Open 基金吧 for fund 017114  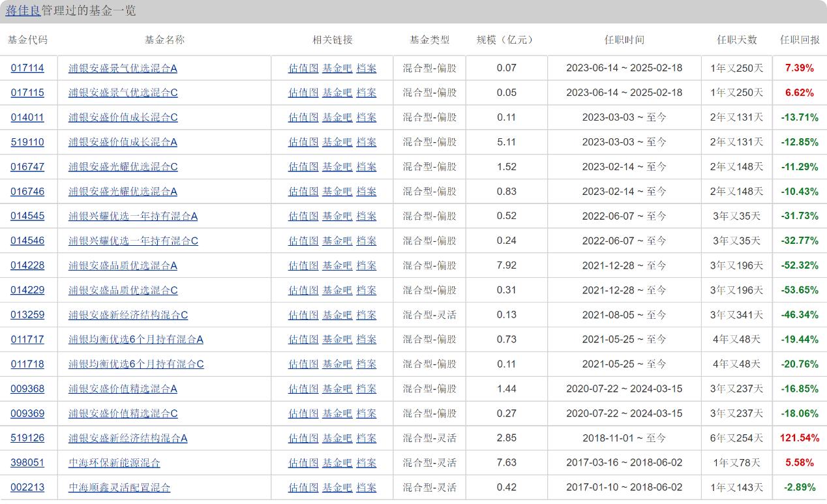[x=337, y=68]
